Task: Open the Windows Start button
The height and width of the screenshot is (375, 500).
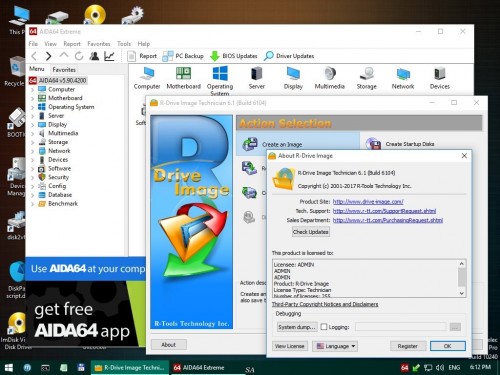Action: tap(9, 368)
